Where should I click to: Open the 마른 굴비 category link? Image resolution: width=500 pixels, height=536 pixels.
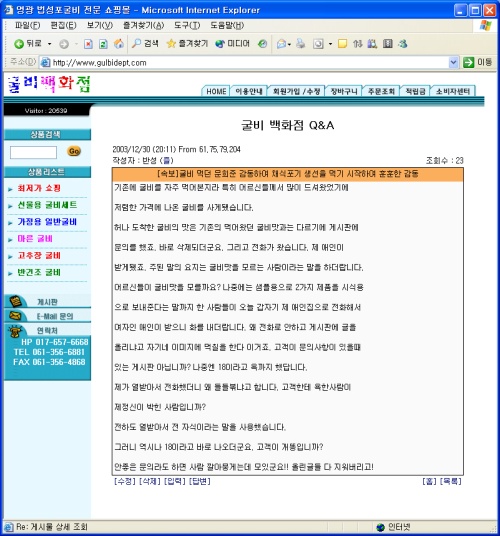35,238
